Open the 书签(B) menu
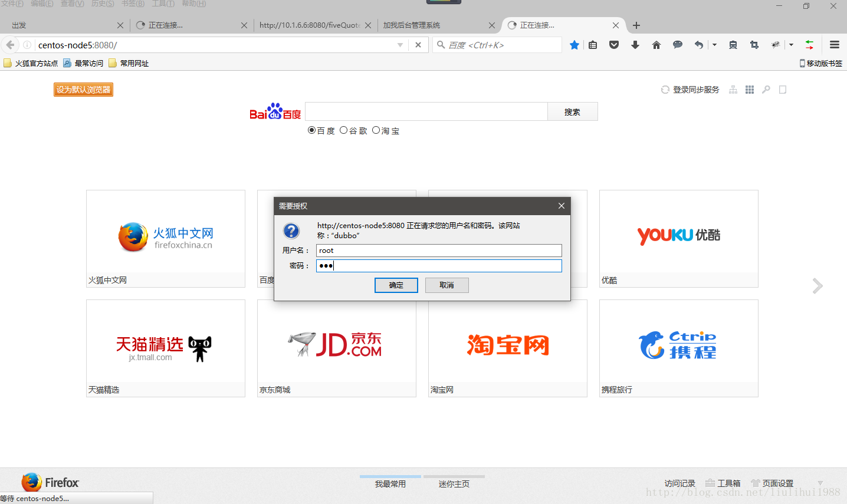Image resolution: width=847 pixels, height=504 pixels. point(133,4)
